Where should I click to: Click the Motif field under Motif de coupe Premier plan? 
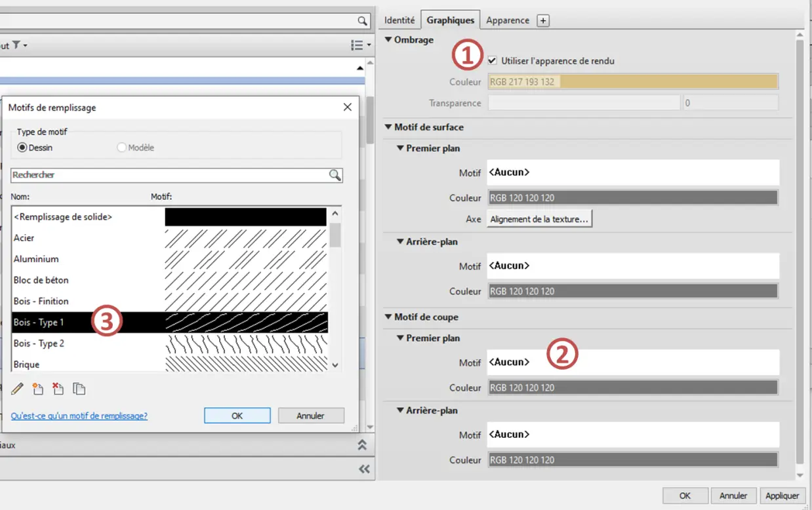coord(633,362)
